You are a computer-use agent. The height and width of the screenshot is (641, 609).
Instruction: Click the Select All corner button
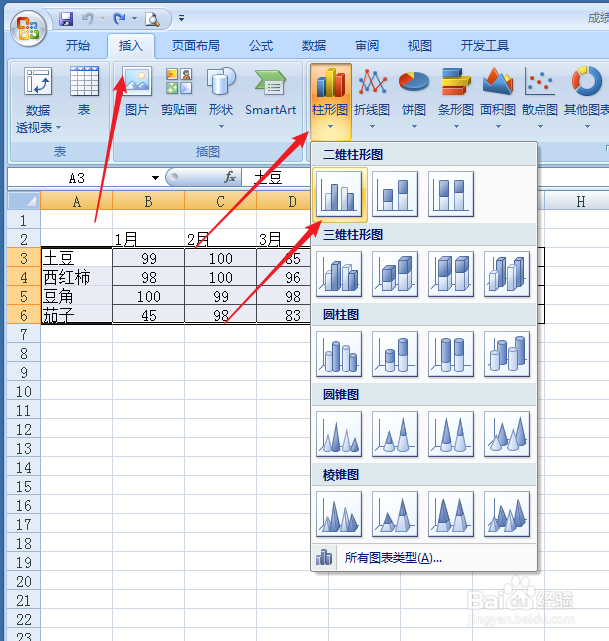pos(24,201)
